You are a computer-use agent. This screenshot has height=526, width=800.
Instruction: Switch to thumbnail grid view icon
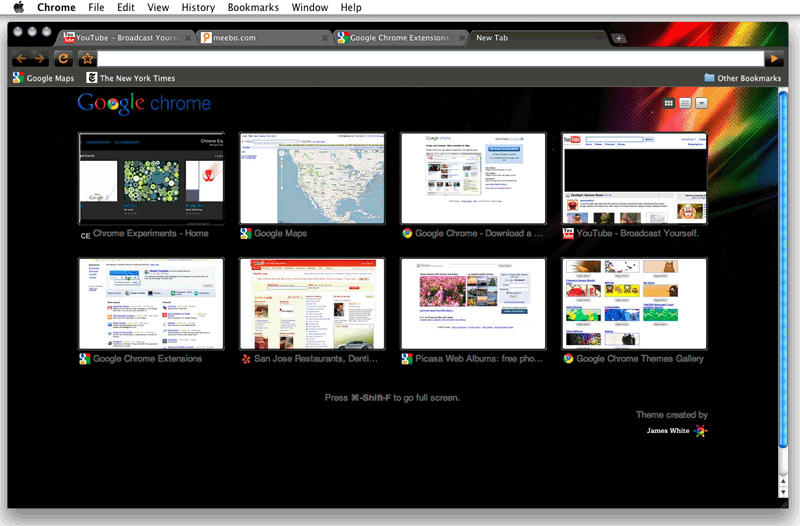tap(668, 103)
